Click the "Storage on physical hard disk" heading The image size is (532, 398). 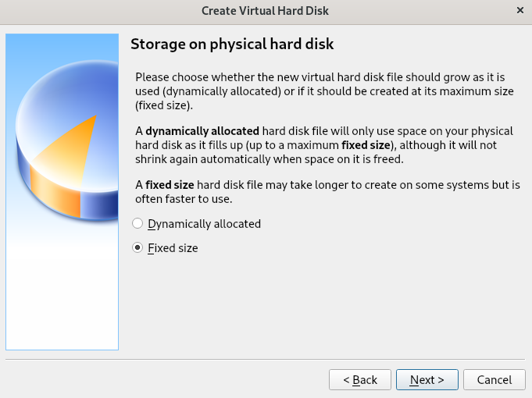point(232,44)
